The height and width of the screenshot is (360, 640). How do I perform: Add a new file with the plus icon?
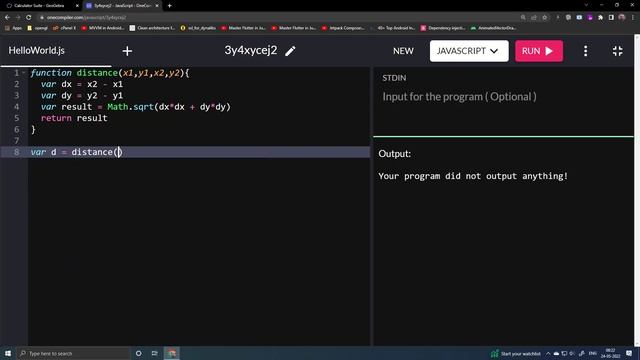point(127,51)
